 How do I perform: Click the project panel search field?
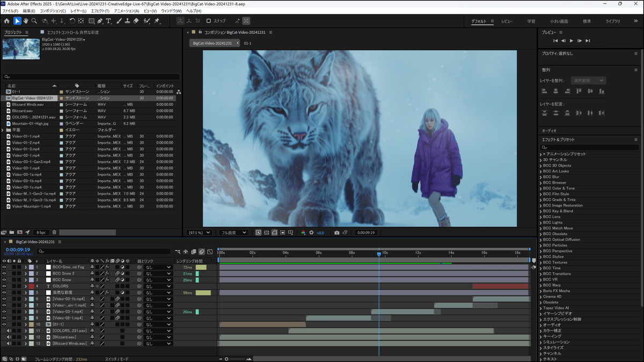coord(91,77)
